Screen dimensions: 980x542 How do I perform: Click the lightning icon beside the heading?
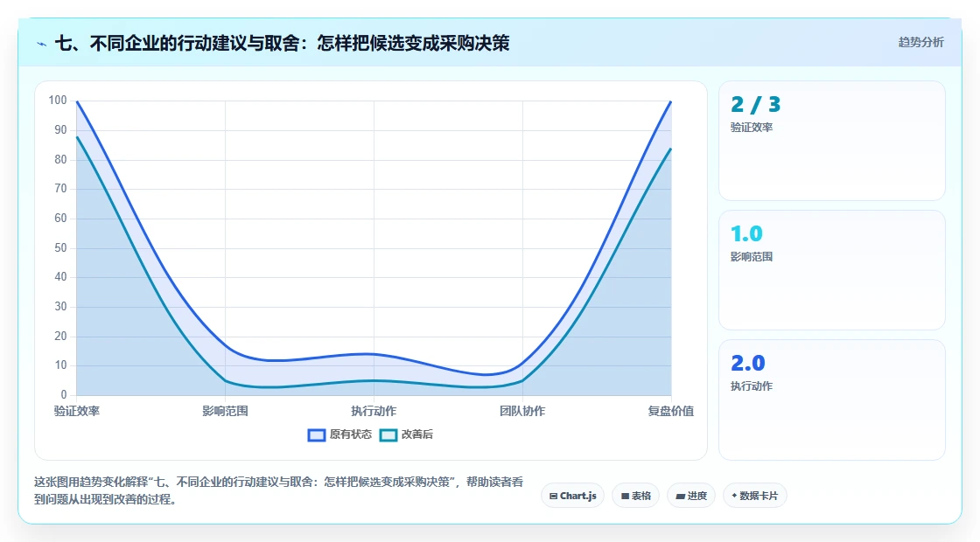tap(42, 44)
